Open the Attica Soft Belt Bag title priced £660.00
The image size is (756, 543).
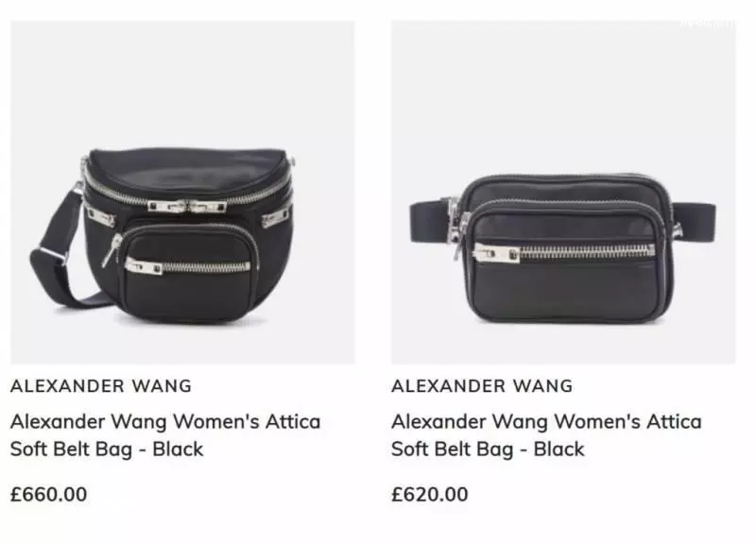[165, 435]
